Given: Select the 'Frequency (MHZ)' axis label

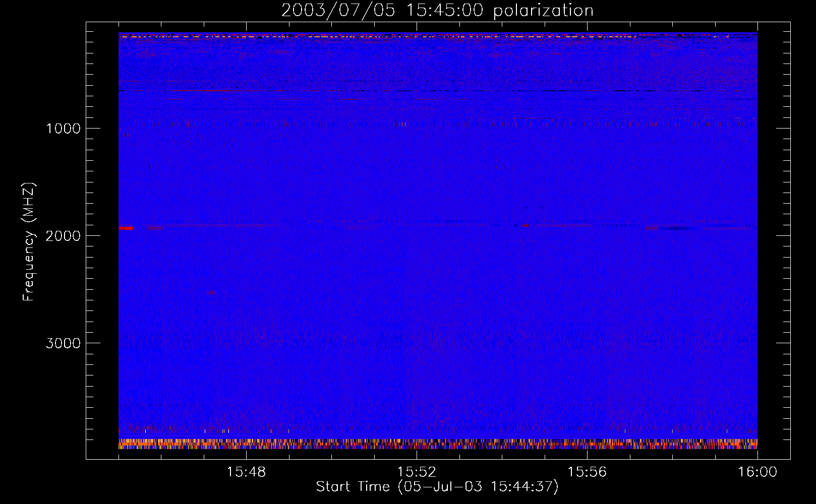Looking at the screenshot, I should (x=29, y=242).
